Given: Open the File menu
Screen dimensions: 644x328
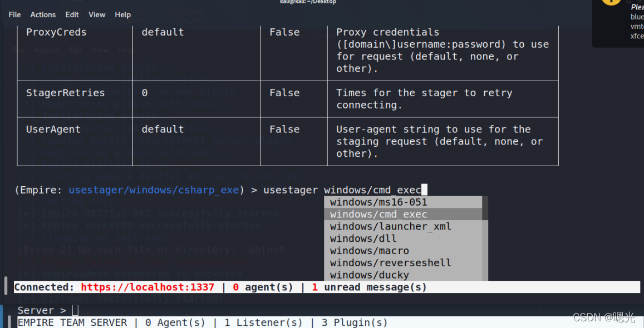Looking at the screenshot, I should tap(14, 14).
